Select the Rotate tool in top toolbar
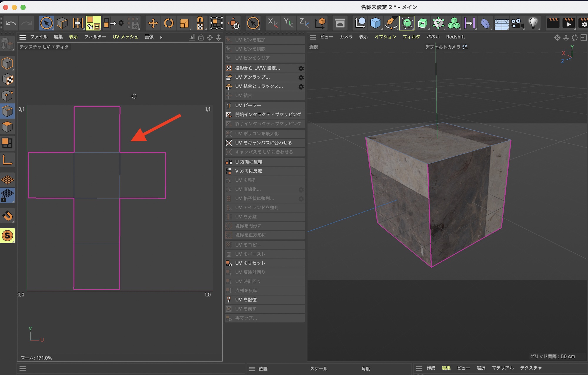The height and width of the screenshot is (375, 588). pyautogui.click(x=169, y=23)
